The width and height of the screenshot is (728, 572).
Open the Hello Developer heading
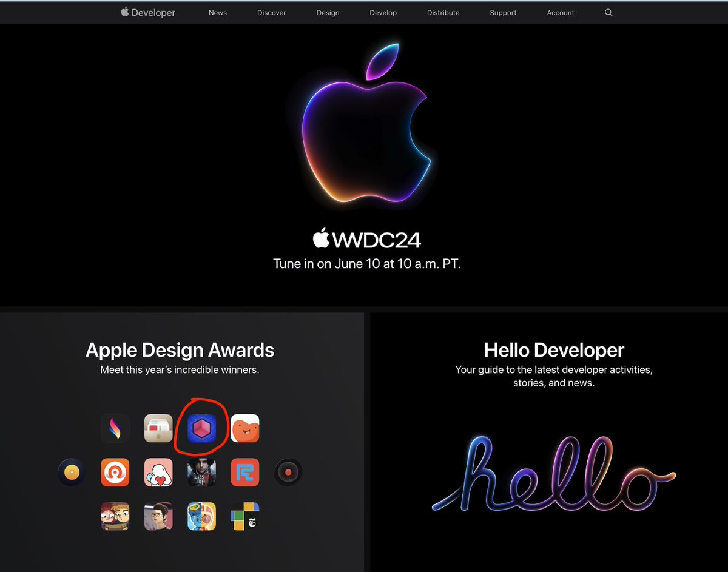click(554, 350)
